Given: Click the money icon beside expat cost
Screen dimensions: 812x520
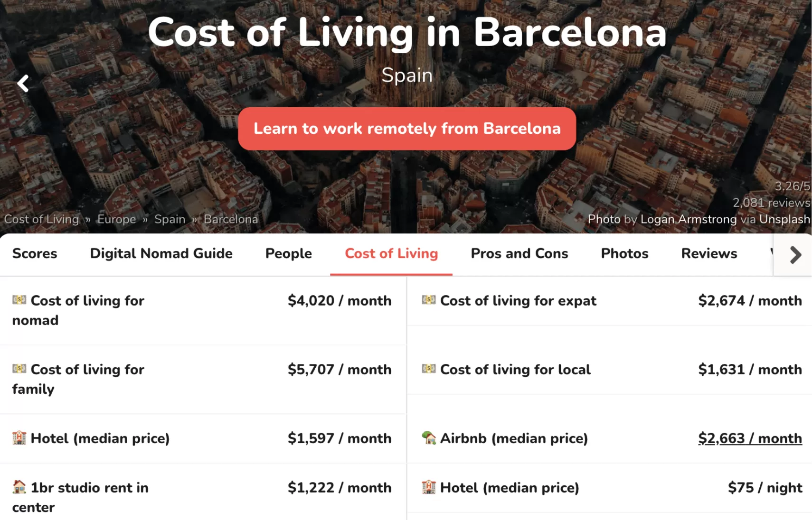Looking at the screenshot, I should [x=428, y=300].
